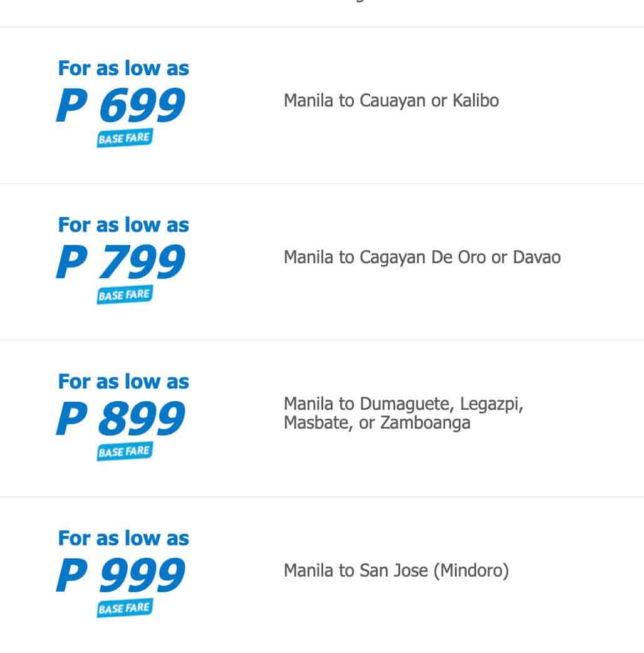
Task: Click "For as low as" above P 699
Action: tap(123, 68)
